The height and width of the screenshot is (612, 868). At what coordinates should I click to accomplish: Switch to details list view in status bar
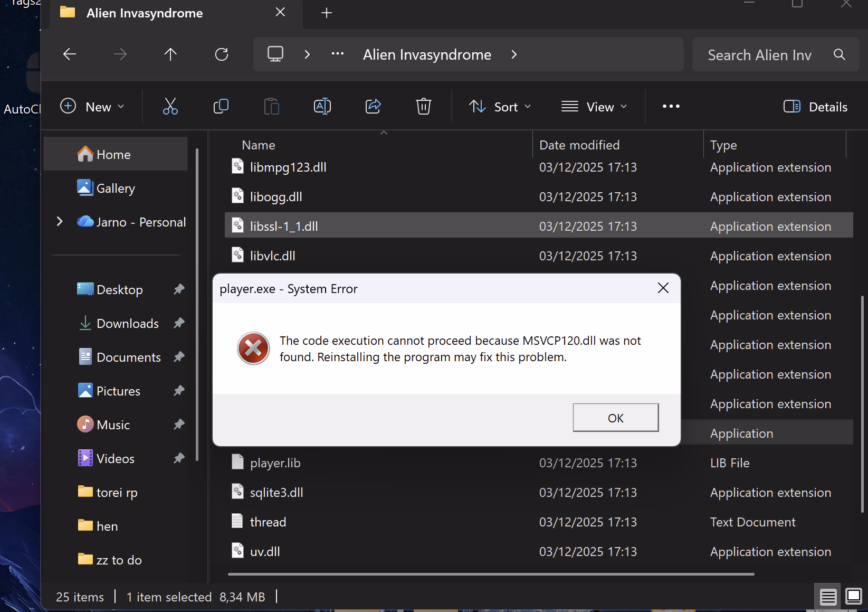(x=827, y=597)
